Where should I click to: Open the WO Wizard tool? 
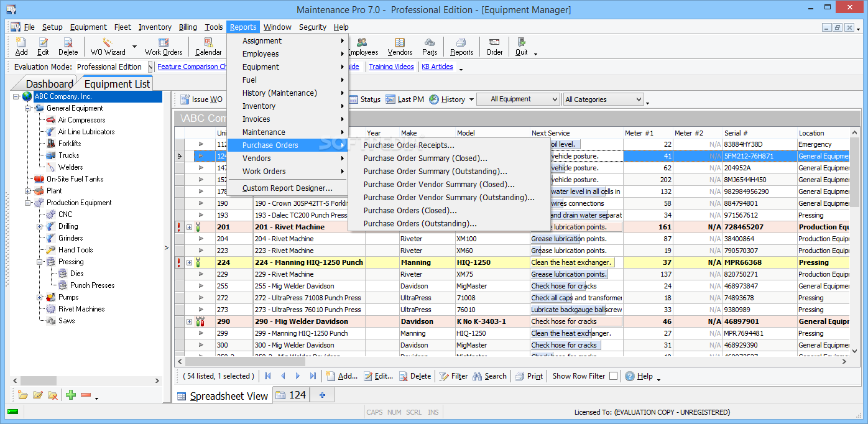108,47
